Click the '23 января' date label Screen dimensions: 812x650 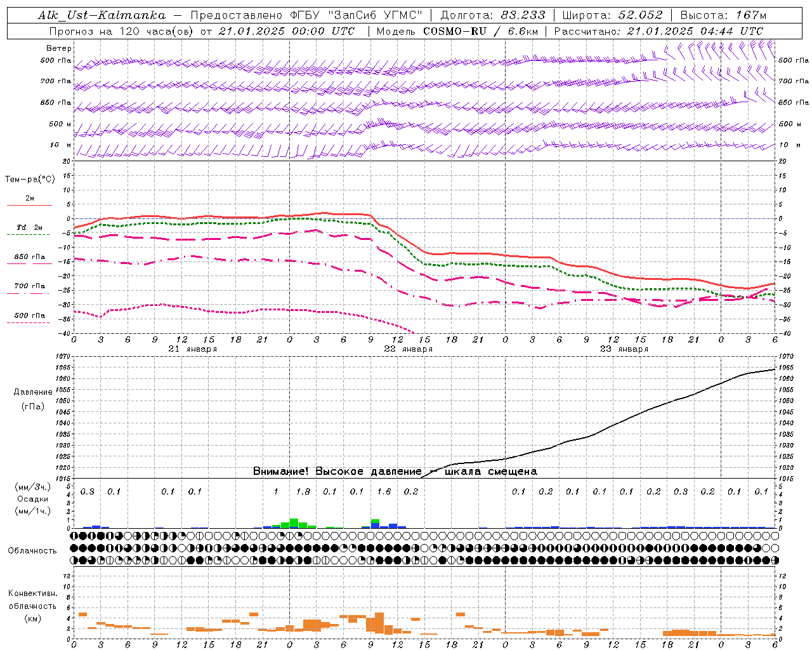(x=624, y=349)
